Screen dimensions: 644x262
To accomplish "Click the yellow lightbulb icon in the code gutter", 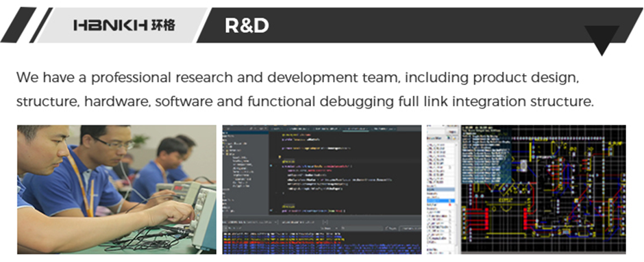I will pyautogui.click(x=280, y=157).
